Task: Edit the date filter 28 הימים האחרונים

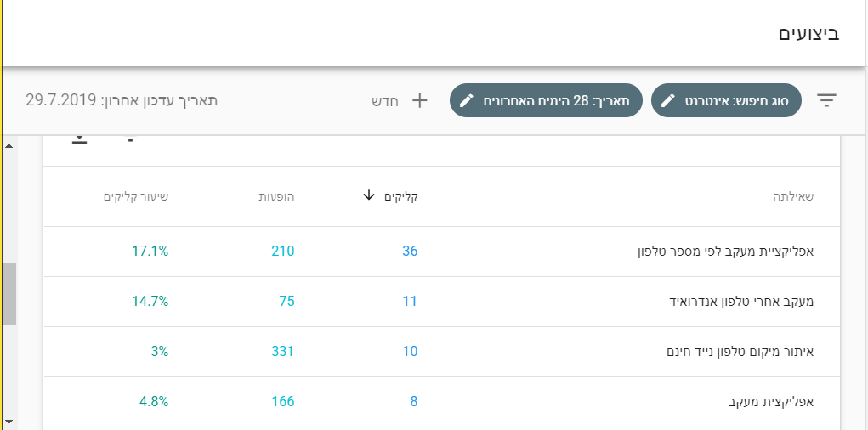Action: (546, 100)
